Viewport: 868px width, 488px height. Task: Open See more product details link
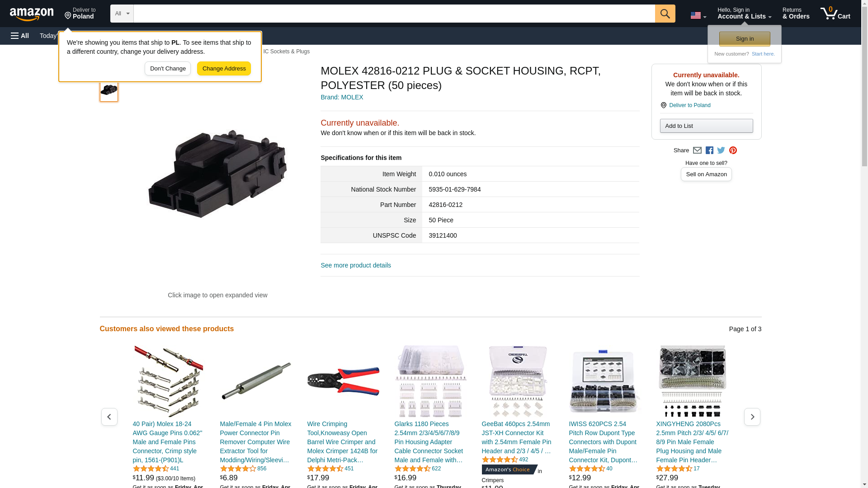click(x=356, y=265)
